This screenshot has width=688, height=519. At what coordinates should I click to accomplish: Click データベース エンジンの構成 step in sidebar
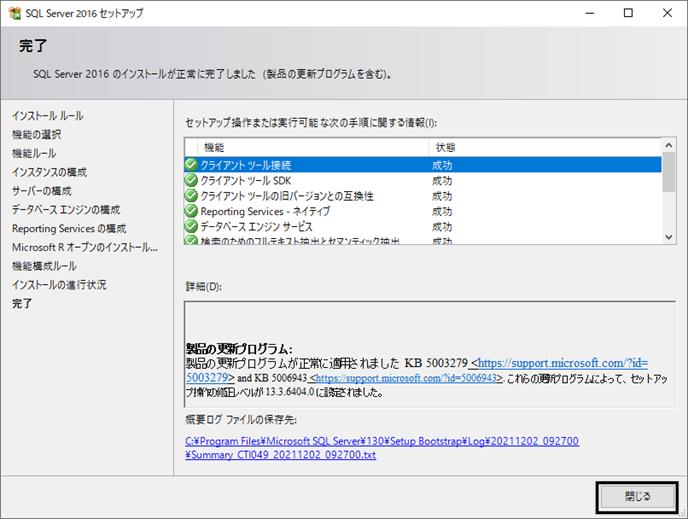tap(66, 210)
